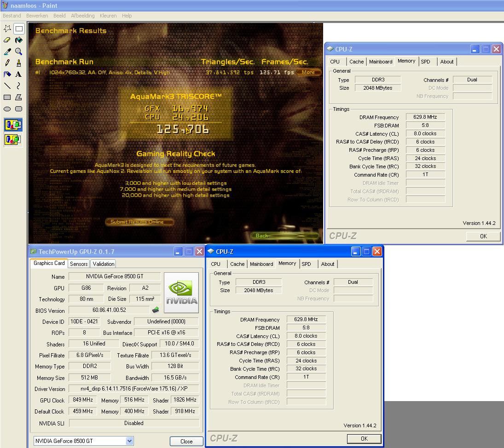
Task: Select the Curve tool in Paint
Action: click(x=19, y=86)
